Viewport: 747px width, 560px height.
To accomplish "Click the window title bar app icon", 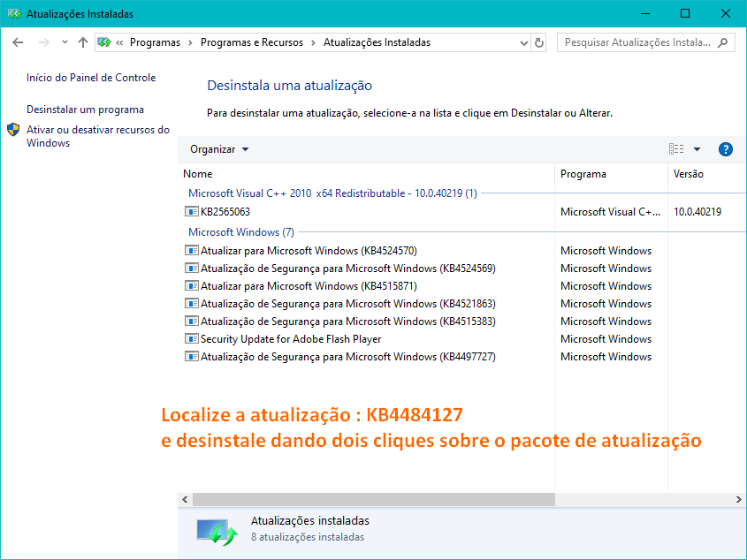I will (14, 14).
